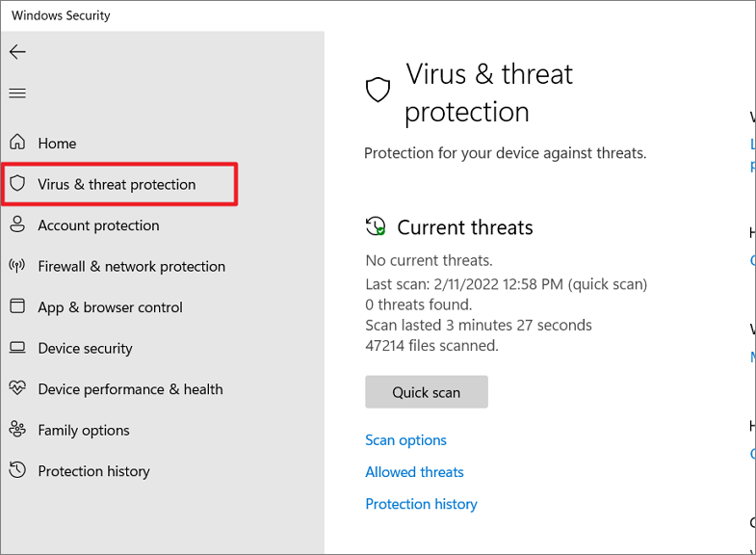Click the shield icon beside Virus & threat protection
This screenshot has width=756, height=555.
pyautogui.click(x=17, y=183)
